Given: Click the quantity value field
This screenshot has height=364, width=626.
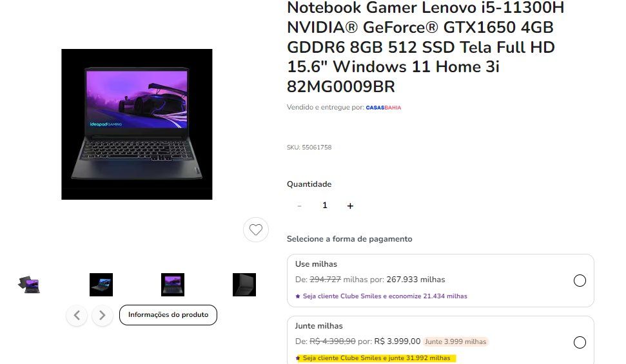Looking at the screenshot, I should (x=324, y=206).
